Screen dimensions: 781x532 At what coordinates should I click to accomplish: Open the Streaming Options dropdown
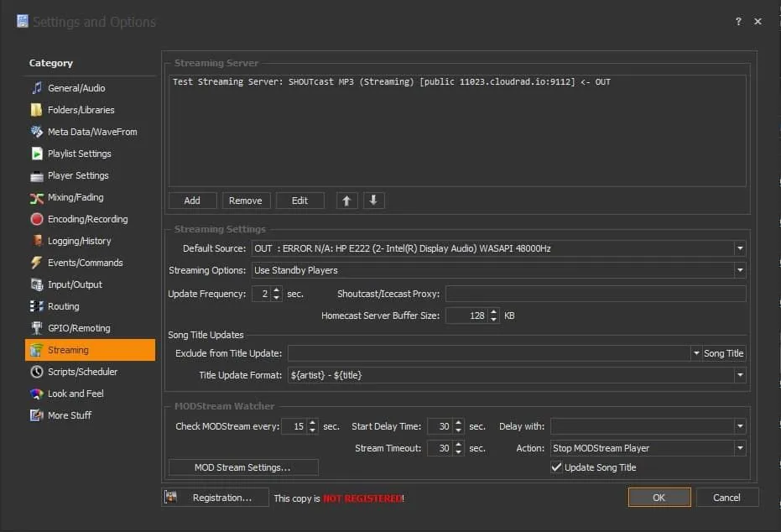pos(739,270)
